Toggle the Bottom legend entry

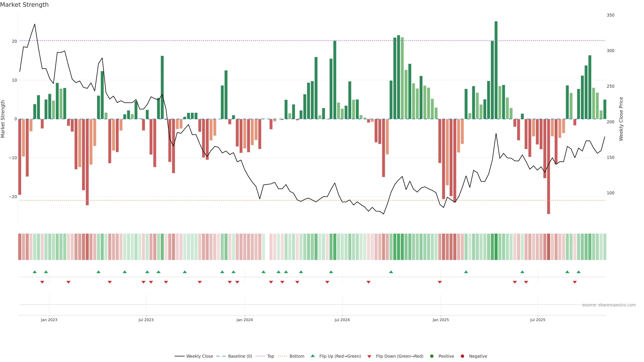297,356
